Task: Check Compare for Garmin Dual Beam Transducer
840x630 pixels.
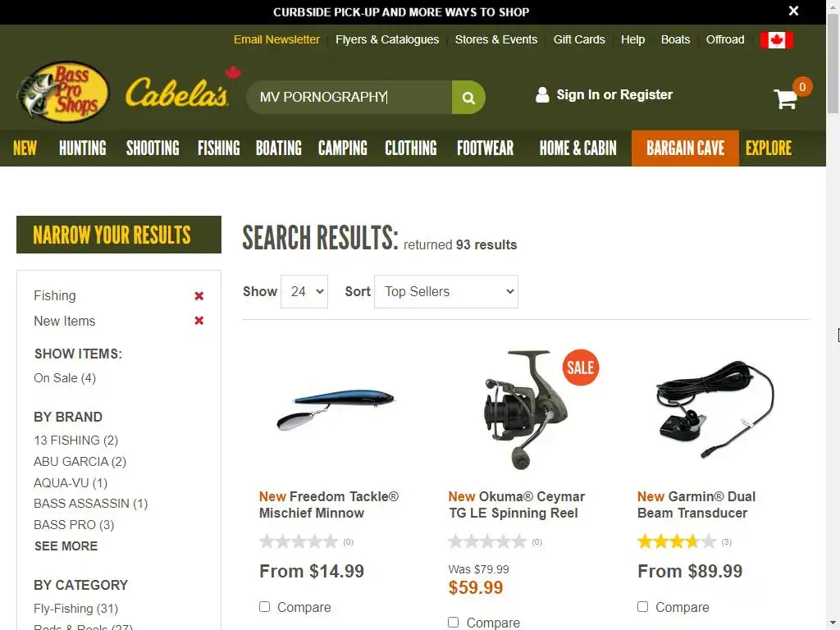Action: 642,606
